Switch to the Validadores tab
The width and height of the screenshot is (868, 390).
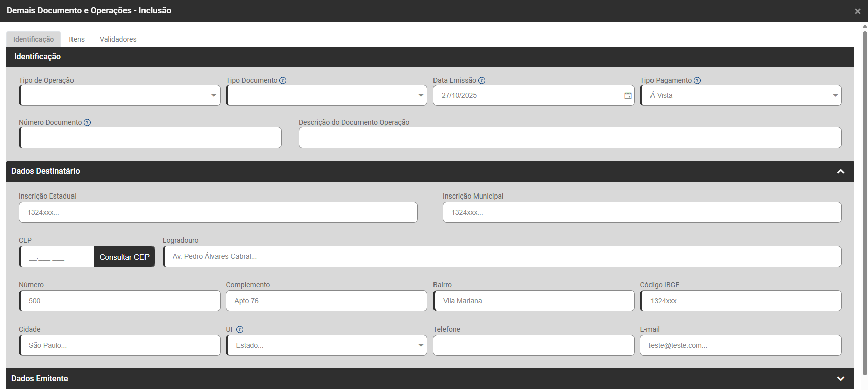click(118, 39)
